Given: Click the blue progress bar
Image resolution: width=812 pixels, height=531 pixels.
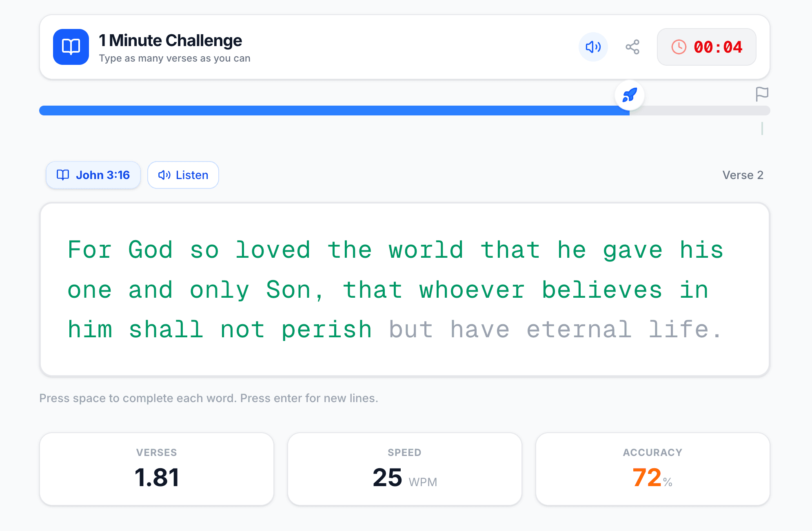Looking at the screenshot, I should [326, 110].
